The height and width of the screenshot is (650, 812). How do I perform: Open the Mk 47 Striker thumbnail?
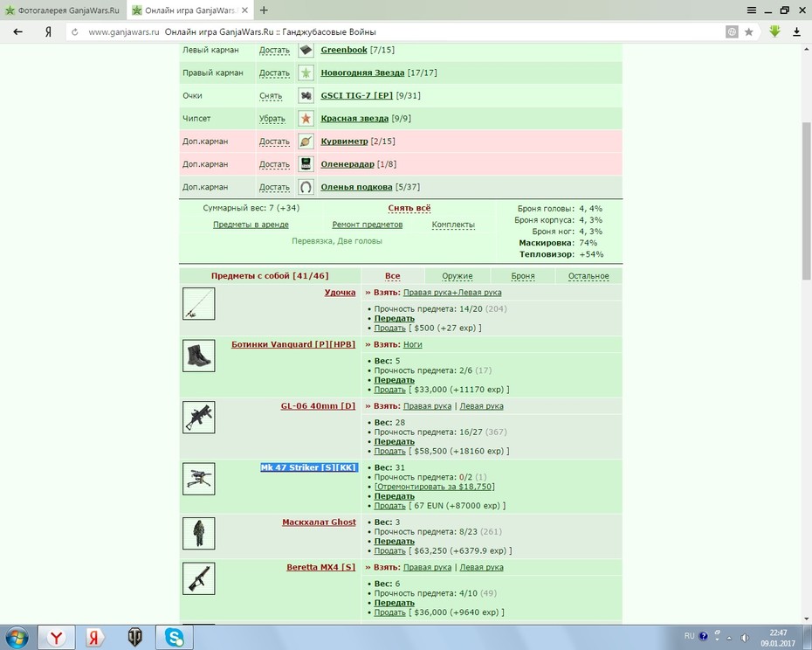point(199,479)
